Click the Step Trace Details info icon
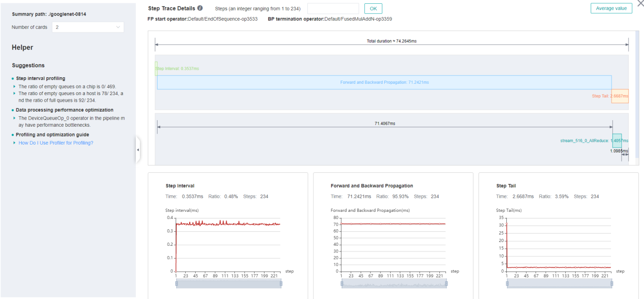The width and height of the screenshot is (644, 299). click(200, 8)
